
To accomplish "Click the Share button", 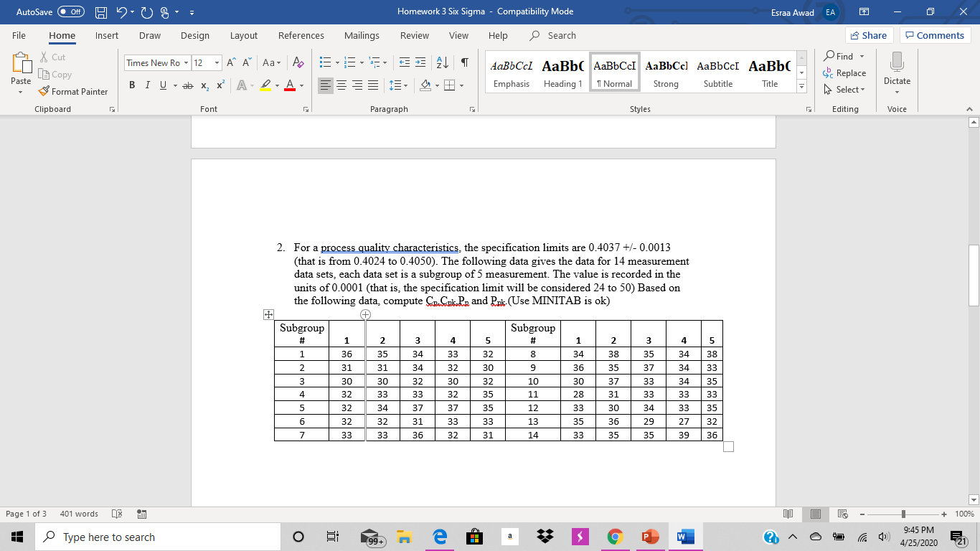I will (869, 34).
